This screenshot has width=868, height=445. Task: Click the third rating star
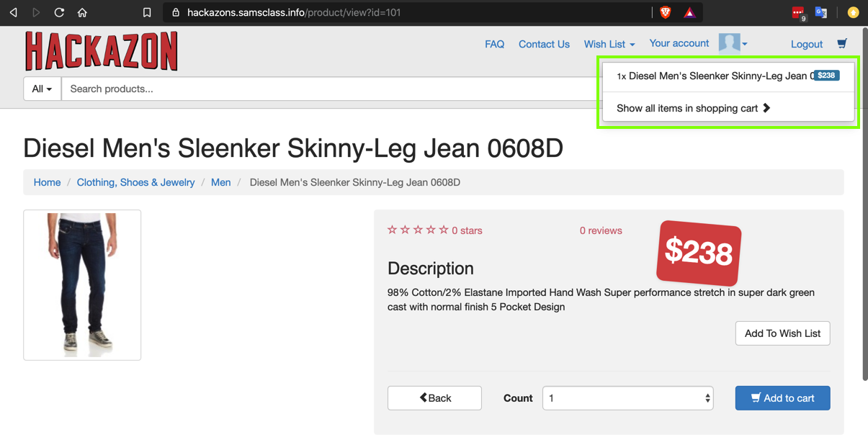(418, 230)
